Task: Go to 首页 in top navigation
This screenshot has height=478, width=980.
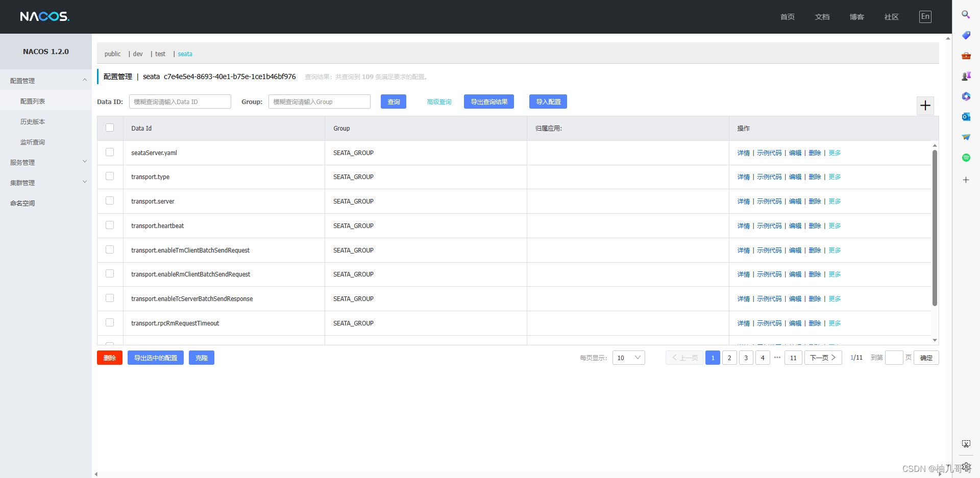Action: pyautogui.click(x=787, y=17)
